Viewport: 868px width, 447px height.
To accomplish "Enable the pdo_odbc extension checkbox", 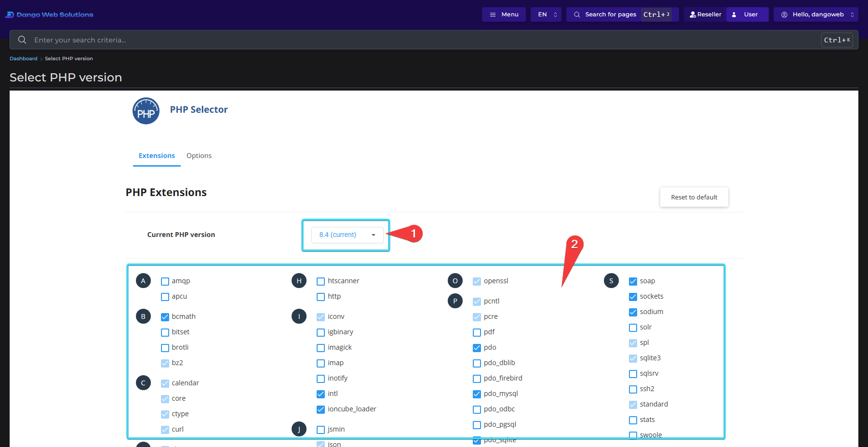I will pyautogui.click(x=477, y=409).
